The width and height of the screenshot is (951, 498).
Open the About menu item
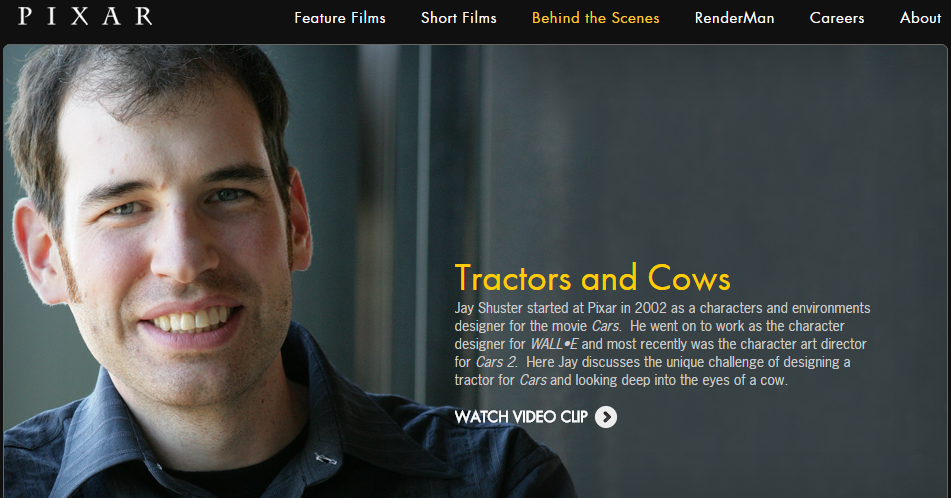[x=920, y=18]
